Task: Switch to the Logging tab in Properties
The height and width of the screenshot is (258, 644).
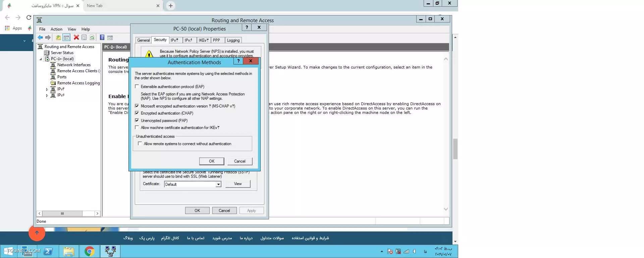Action: (233, 40)
